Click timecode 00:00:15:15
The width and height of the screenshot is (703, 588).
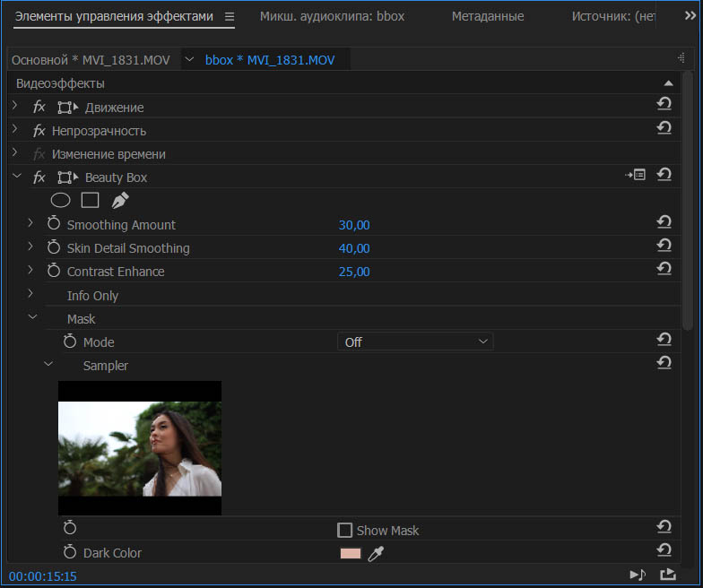point(43,576)
